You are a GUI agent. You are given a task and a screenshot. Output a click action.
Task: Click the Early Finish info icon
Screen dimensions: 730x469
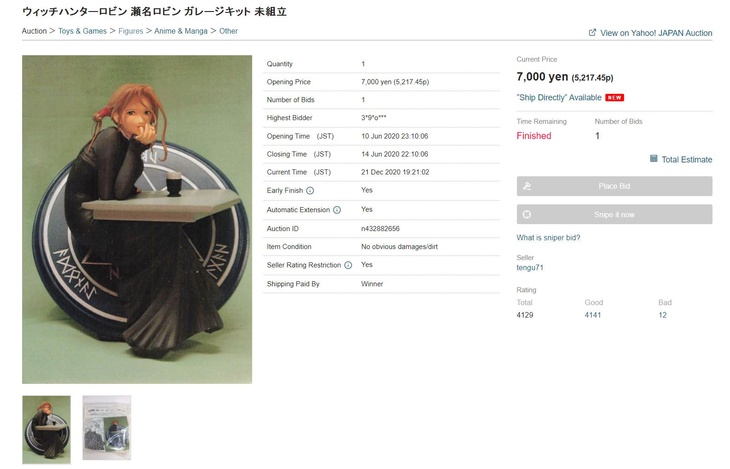tap(310, 190)
